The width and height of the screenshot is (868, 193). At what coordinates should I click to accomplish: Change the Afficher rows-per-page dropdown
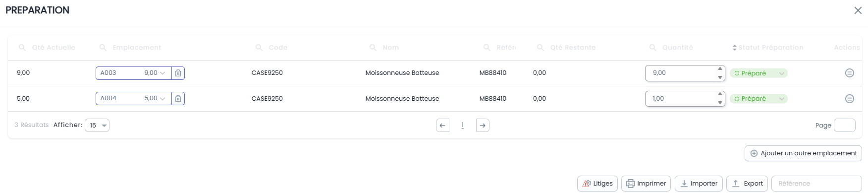pos(97,126)
